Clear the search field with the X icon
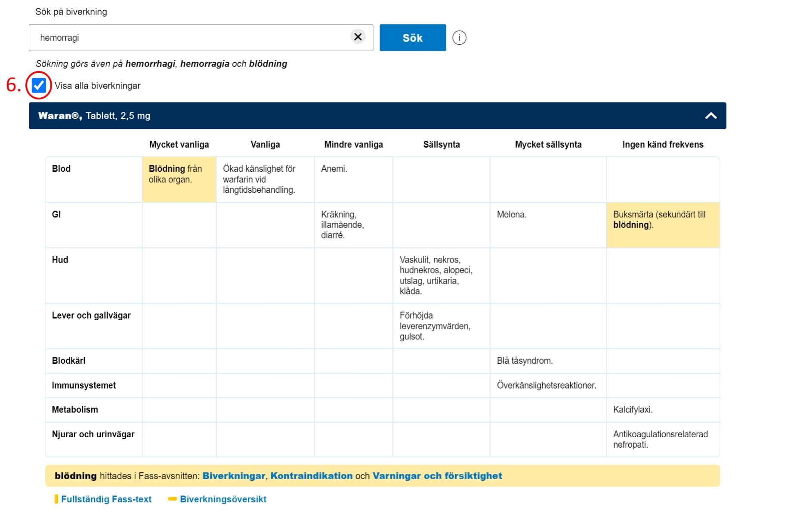The height and width of the screenshot is (532, 794). 358,37
